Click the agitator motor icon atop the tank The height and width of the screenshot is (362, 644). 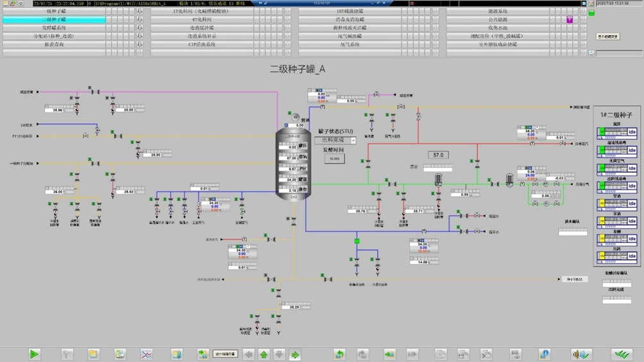pyautogui.click(x=296, y=117)
